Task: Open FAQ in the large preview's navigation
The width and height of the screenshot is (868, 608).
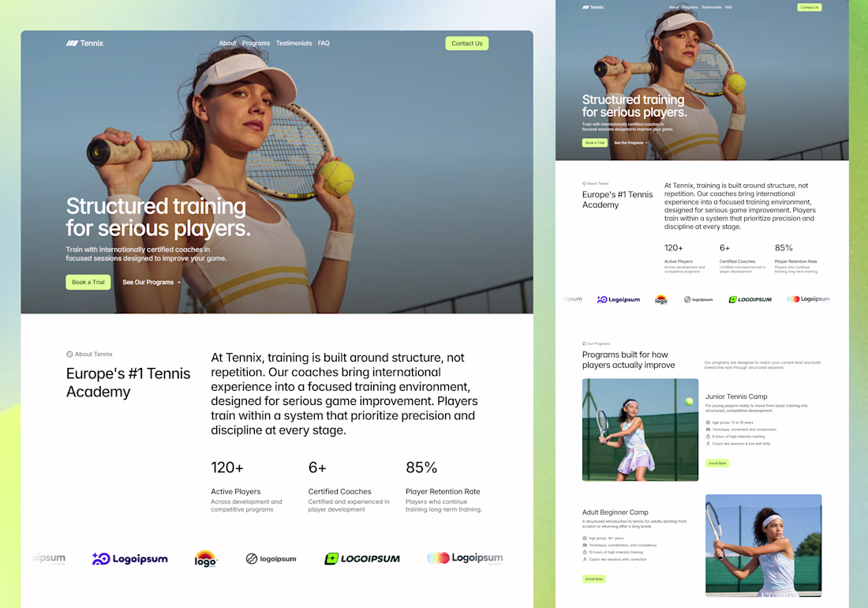Action: tap(324, 43)
